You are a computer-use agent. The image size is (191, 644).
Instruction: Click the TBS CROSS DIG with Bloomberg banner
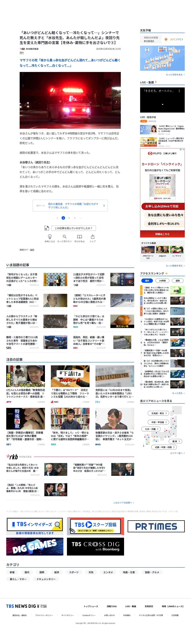95,546
